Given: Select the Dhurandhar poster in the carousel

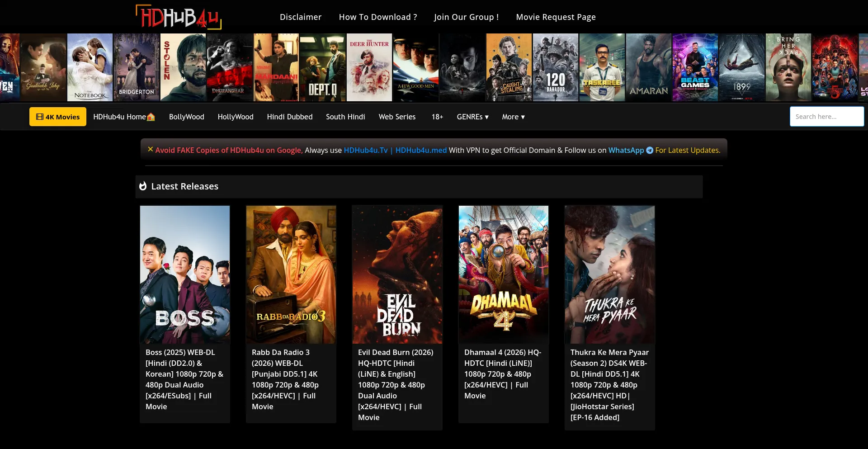Looking at the screenshot, I should (x=230, y=67).
